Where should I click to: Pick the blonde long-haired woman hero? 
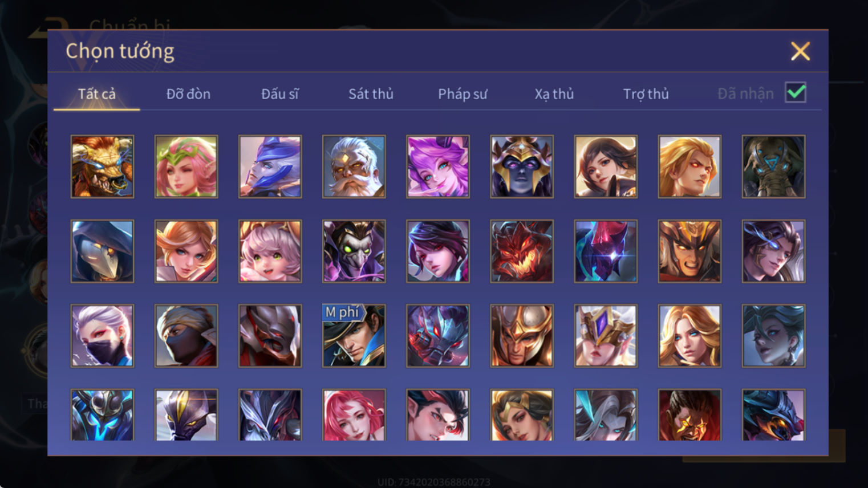[689, 335]
